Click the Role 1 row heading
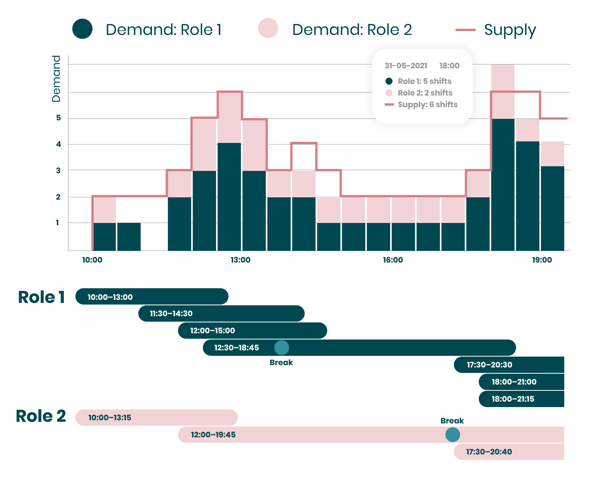This screenshot has height=484, width=600. [41, 297]
